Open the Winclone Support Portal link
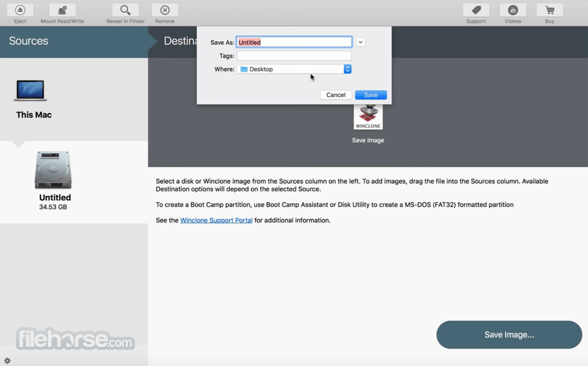This screenshot has width=588, height=366. pos(216,220)
